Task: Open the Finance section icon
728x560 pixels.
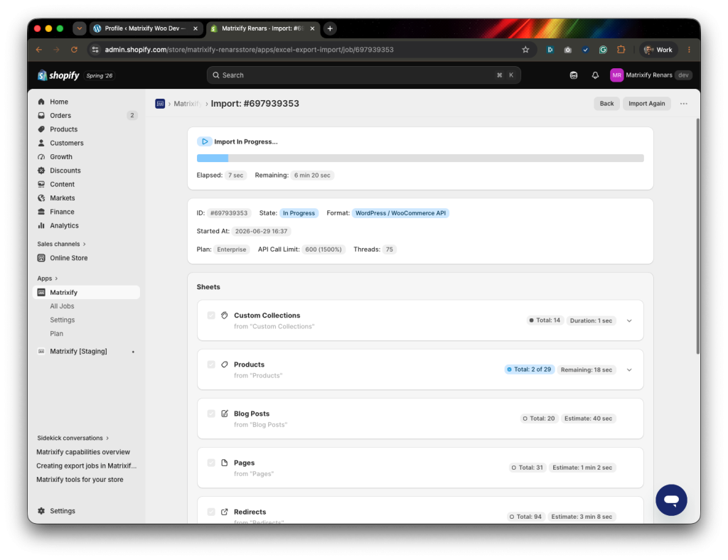Action: coord(41,212)
